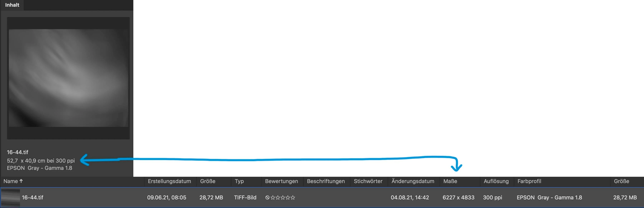Viewport: 644px width, 208px height.
Task: Sort by Erstellungsdatum column header
Action: click(169, 181)
